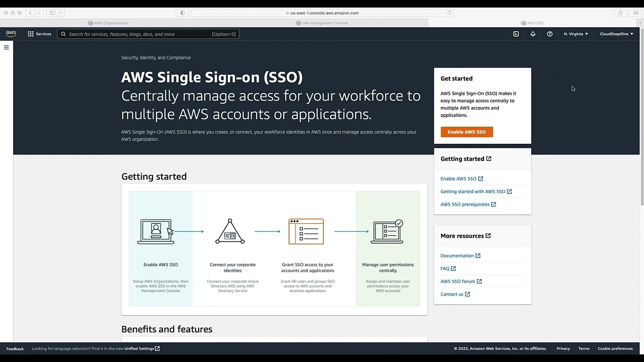Reload the page with the refresh icon

point(449,13)
